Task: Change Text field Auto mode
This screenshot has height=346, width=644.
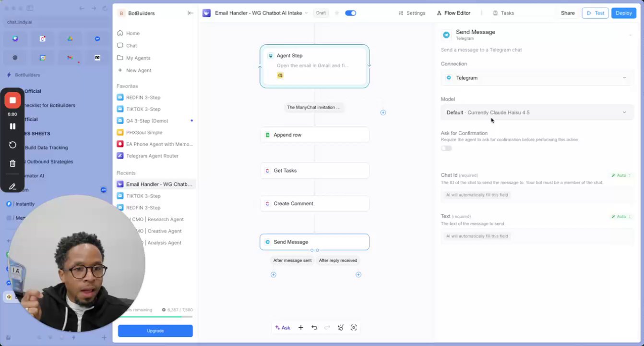Action: coord(621,217)
